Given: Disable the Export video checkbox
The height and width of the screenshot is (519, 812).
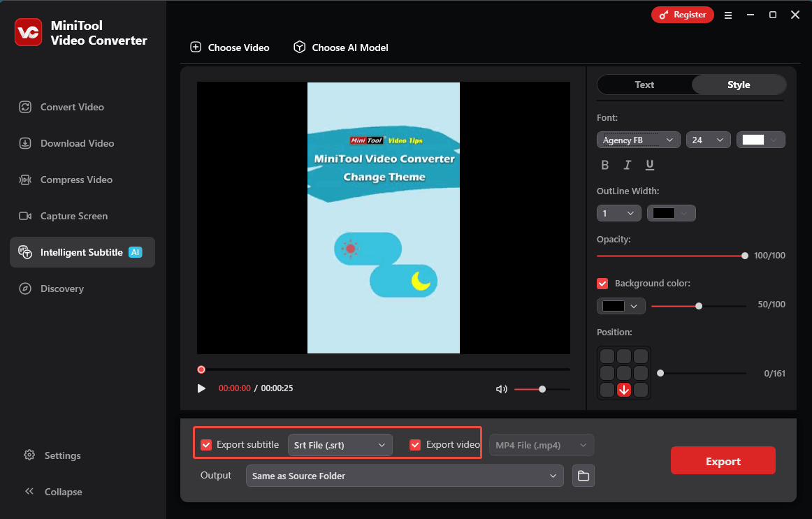Looking at the screenshot, I should tap(415, 445).
